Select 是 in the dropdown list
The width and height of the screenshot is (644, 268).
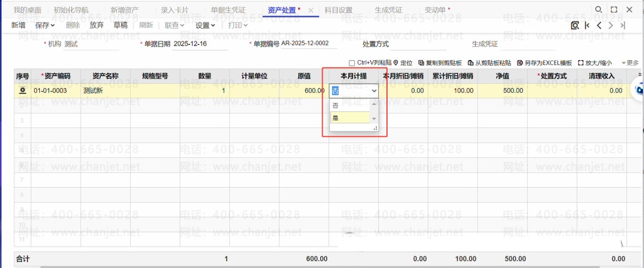(x=350, y=118)
